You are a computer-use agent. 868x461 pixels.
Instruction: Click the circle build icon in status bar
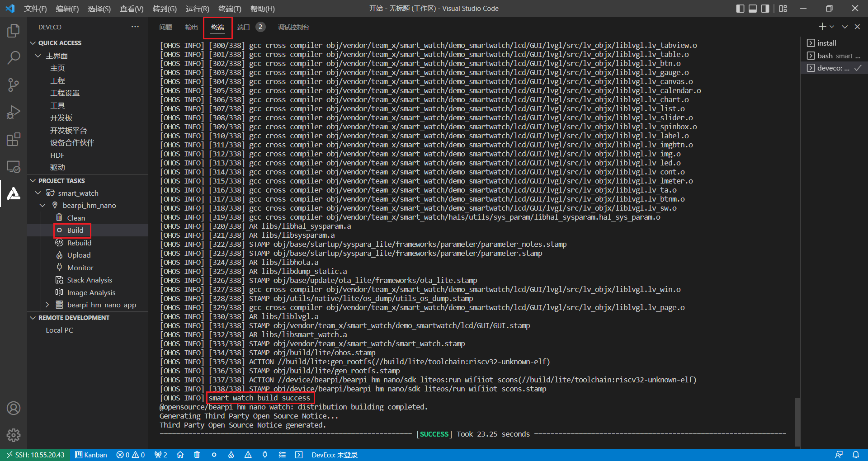click(214, 455)
